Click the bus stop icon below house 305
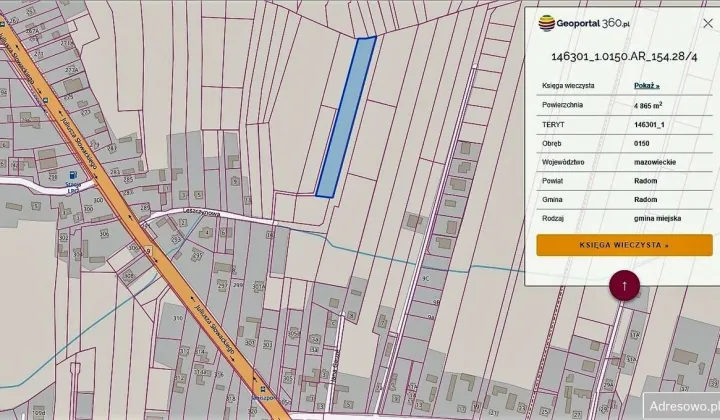Viewport: 720px width, 420px height. pos(262,390)
